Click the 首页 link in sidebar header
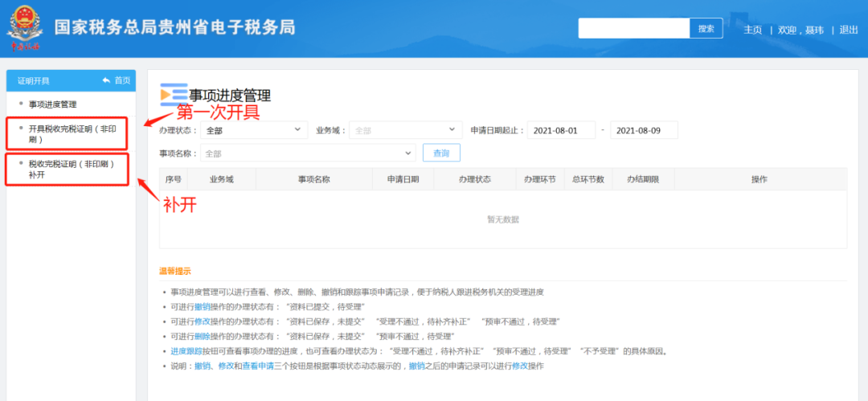Screen dimensions: 868x401 point(122,80)
